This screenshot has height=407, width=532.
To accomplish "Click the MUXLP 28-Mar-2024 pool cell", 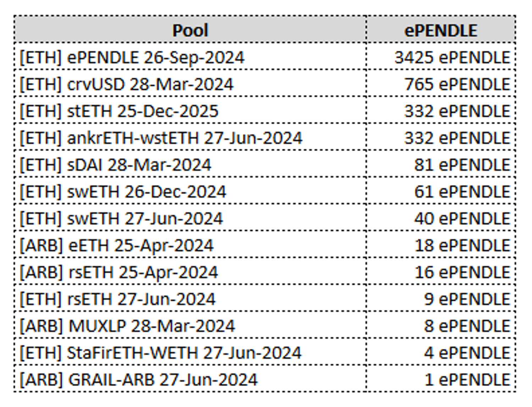I will [127, 326].
